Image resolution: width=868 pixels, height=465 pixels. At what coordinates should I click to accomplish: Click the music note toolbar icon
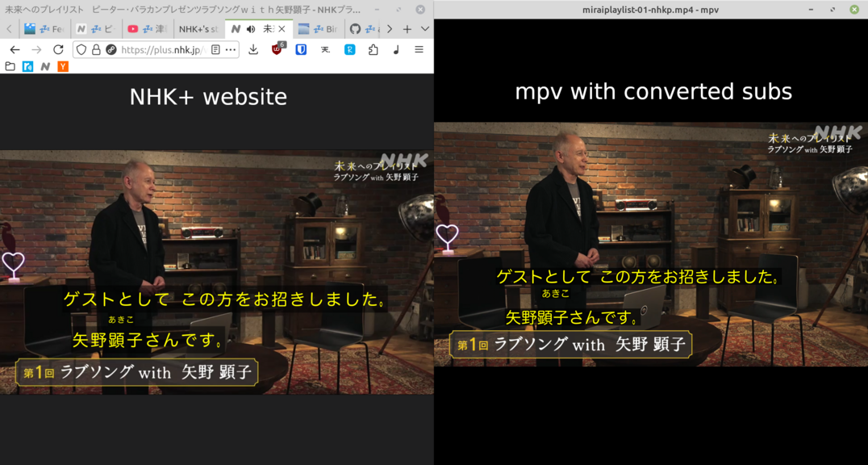396,49
